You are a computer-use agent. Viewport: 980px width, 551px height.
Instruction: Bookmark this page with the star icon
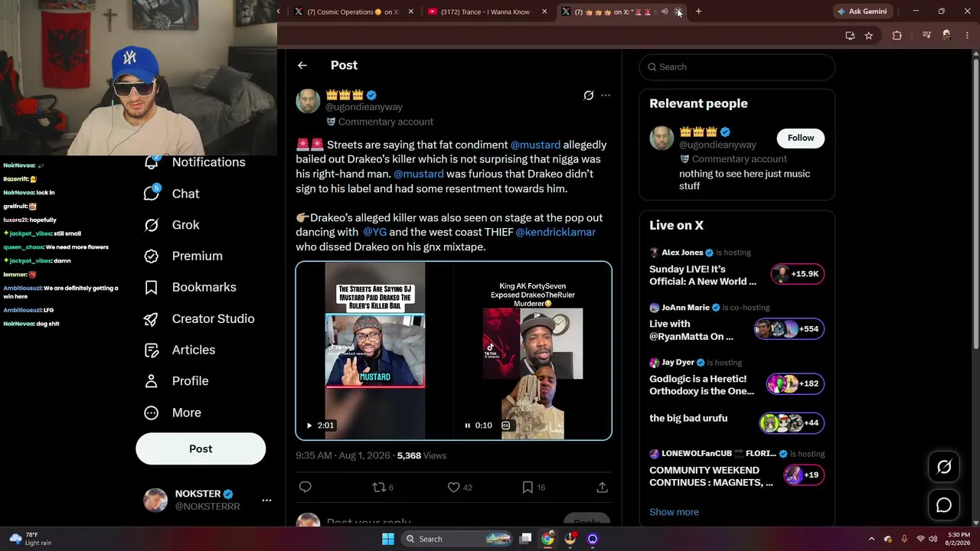click(x=868, y=35)
